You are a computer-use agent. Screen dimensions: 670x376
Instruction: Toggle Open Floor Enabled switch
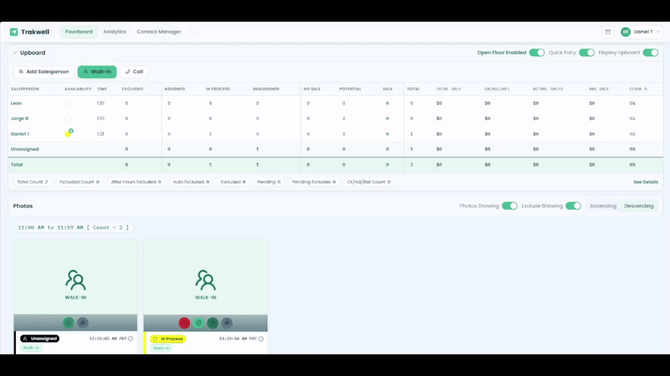click(537, 53)
